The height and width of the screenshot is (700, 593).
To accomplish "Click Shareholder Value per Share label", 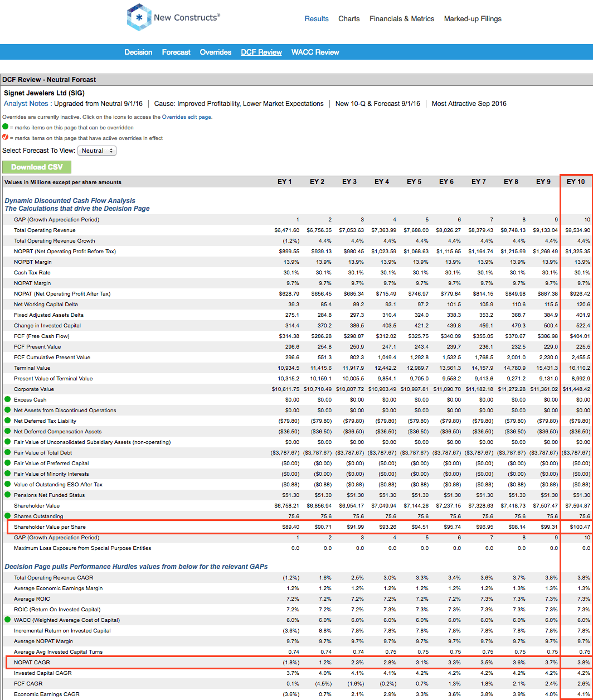I will click(x=50, y=527).
